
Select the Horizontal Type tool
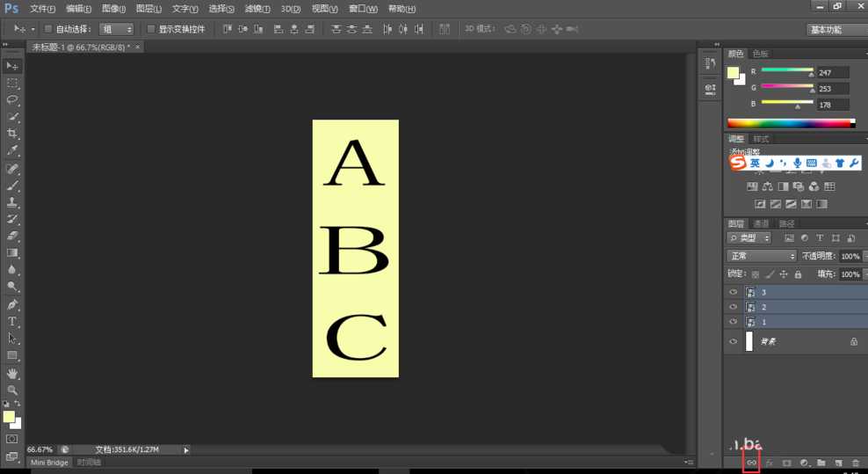12,321
